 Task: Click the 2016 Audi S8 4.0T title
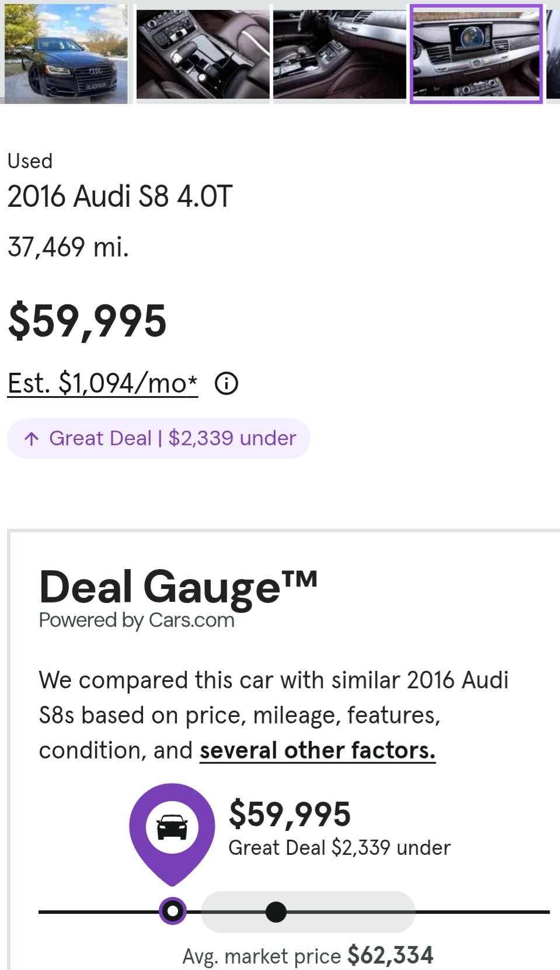(120, 196)
